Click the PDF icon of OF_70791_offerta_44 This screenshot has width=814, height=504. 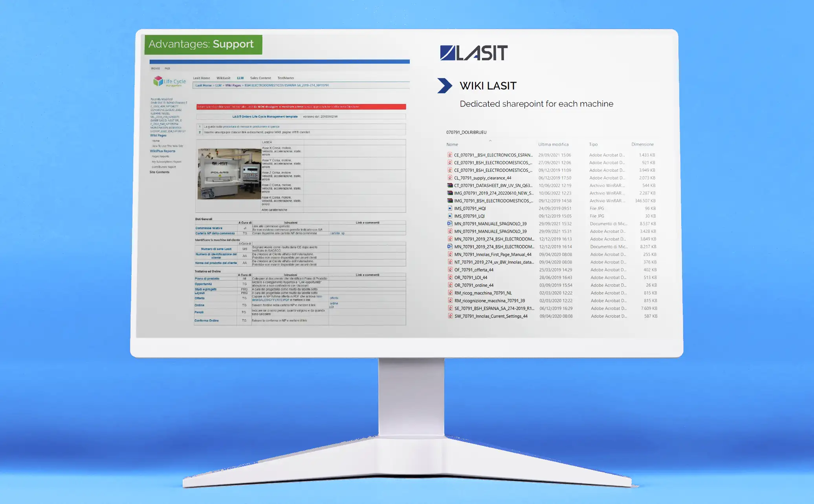450,270
